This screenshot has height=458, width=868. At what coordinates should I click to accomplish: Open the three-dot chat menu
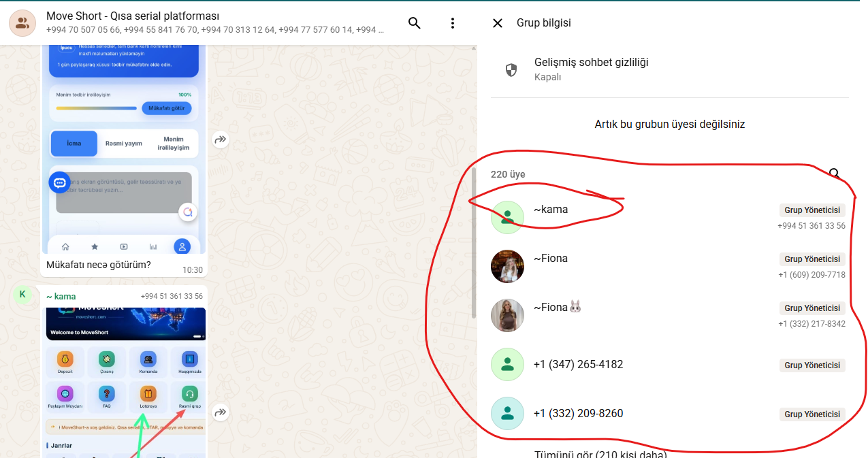click(x=453, y=23)
